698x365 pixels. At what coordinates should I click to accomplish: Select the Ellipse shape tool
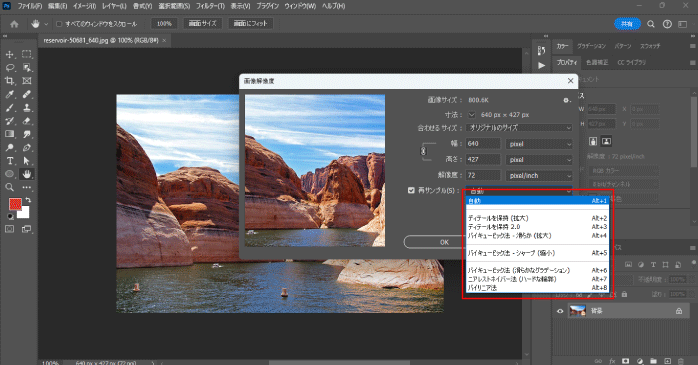9,174
